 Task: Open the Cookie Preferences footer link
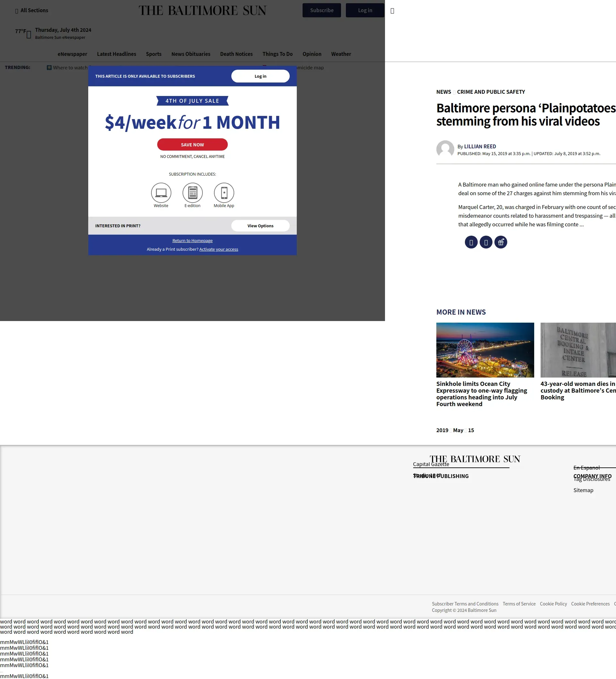click(x=590, y=604)
